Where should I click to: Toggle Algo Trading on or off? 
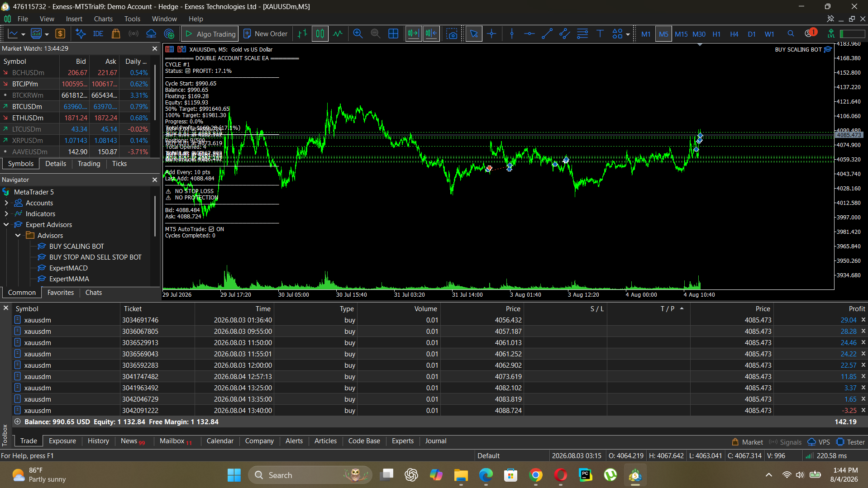click(x=210, y=34)
